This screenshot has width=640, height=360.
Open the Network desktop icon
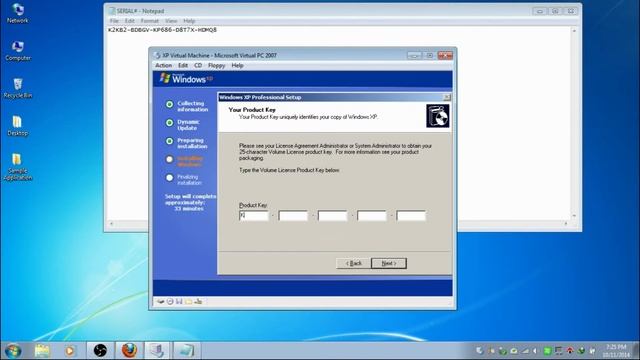(18, 13)
